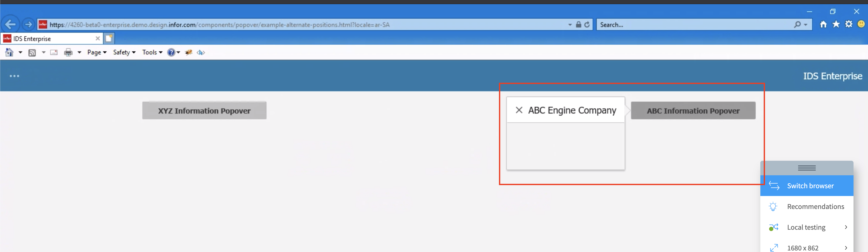Click the command bar Home page icon
This screenshot has height=252, width=868.
9,52
